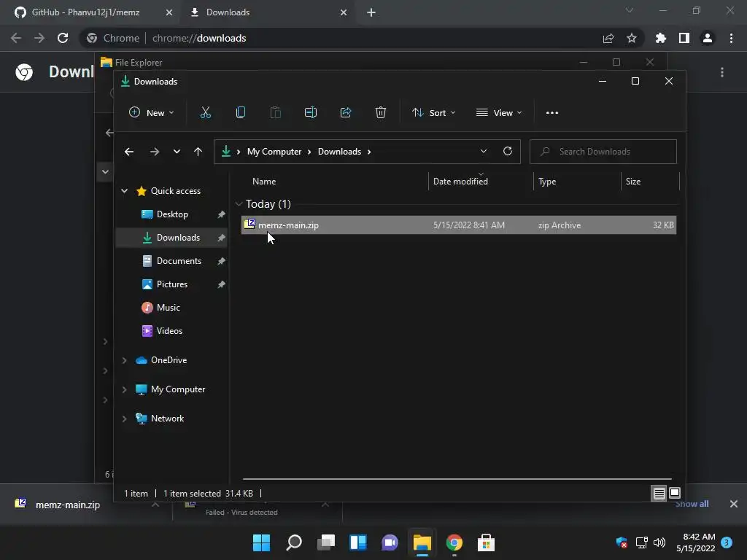
Task: Sort by the Date modified column header
Action: 460,182
